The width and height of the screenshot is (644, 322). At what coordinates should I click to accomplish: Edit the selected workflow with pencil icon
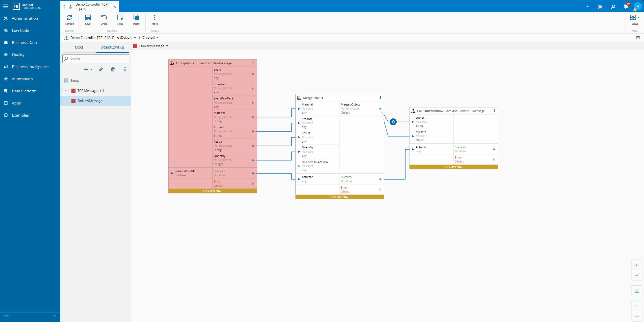(x=101, y=69)
